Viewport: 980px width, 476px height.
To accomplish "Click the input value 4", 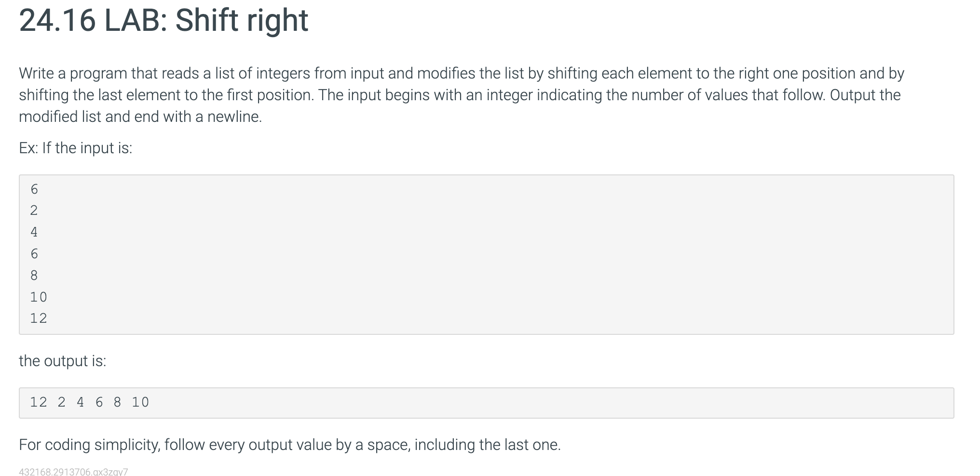I will click(x=34, y=232).
